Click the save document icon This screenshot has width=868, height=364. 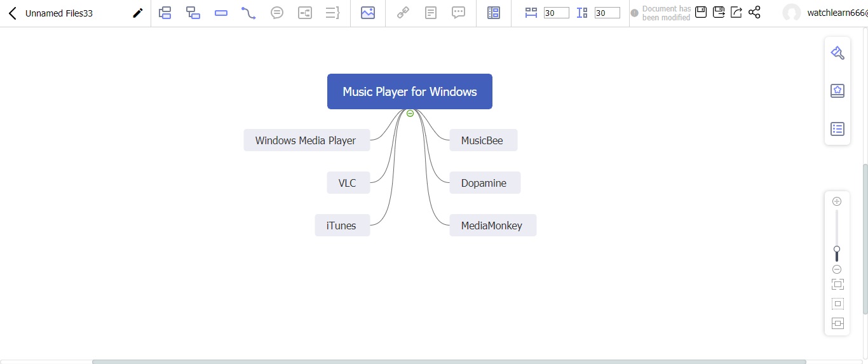click(x=701, y=12)
